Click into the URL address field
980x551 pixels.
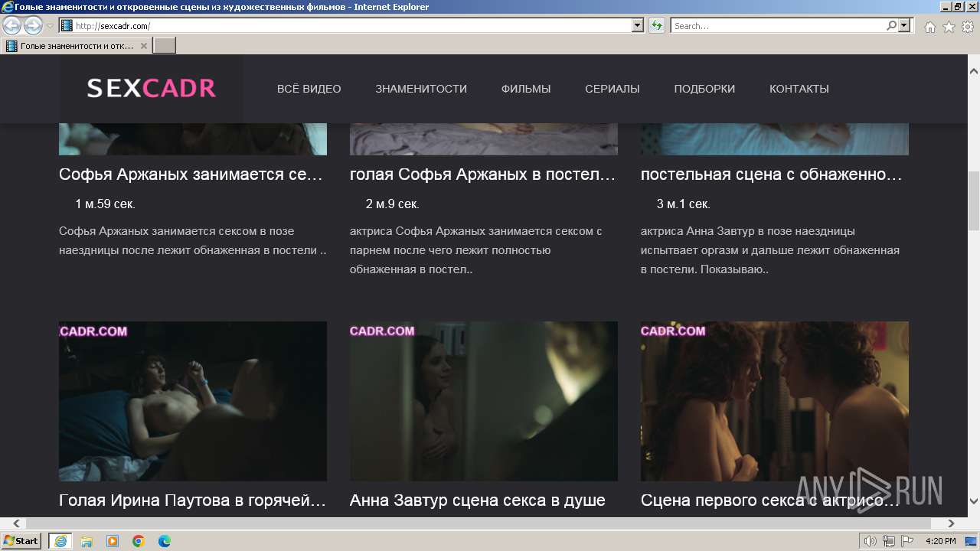[352, 25]
